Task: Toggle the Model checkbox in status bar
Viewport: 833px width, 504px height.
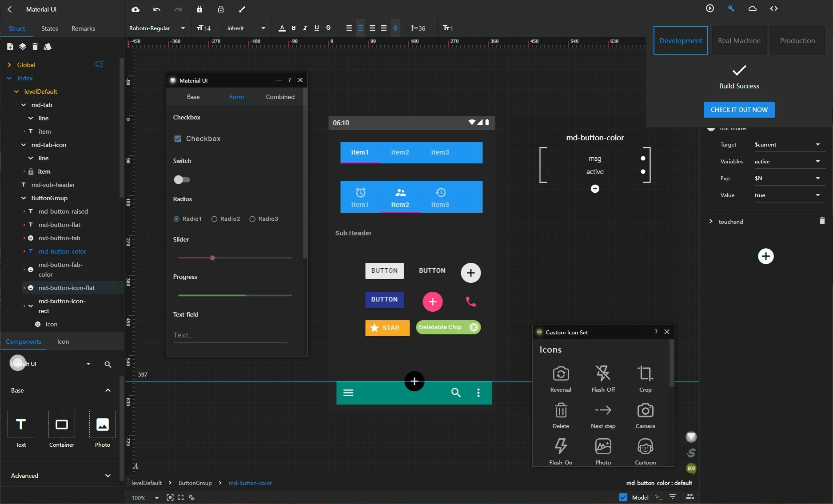Action: pos(623,497)
